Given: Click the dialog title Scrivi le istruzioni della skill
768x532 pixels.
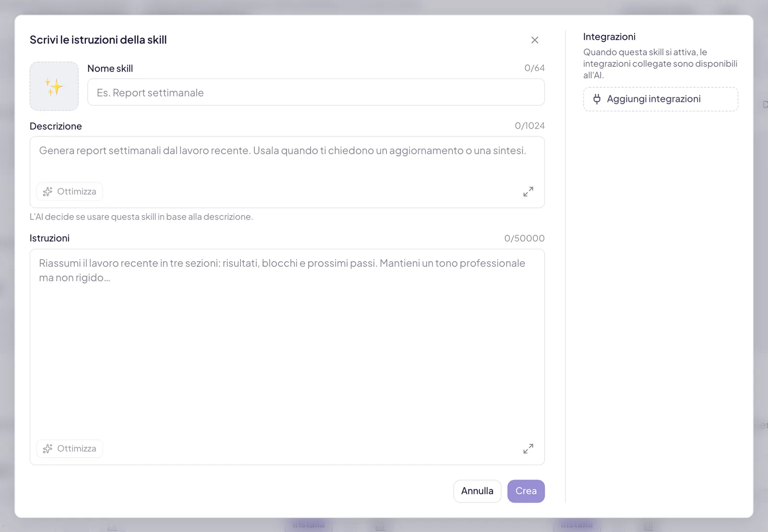Looking at the screenshot, I should [x=98, y=40].
